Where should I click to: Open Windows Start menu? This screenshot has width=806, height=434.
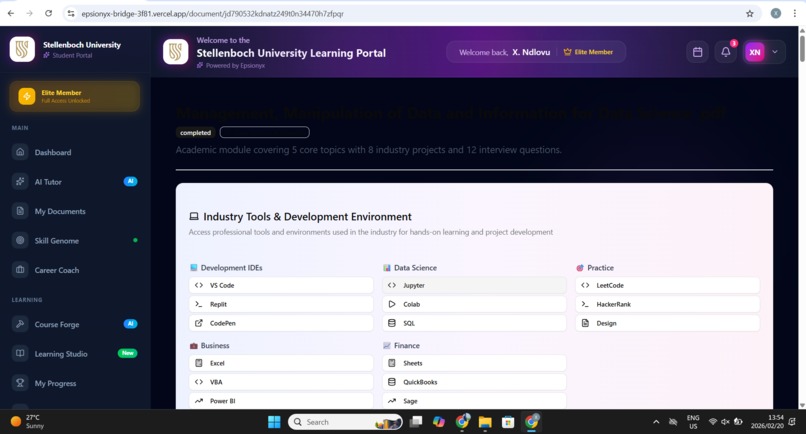274,422
